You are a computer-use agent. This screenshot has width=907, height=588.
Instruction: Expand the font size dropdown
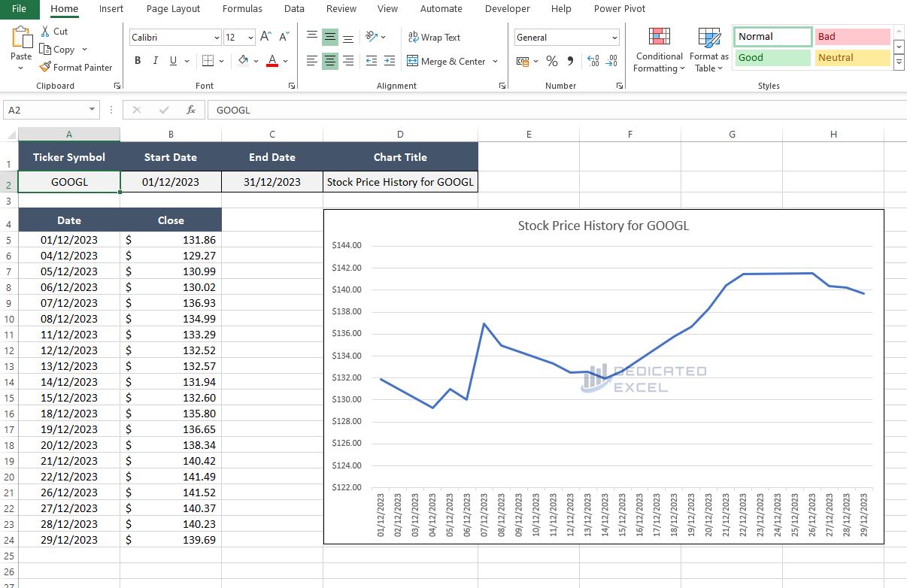pyautogui.click(x=250, y=37)
